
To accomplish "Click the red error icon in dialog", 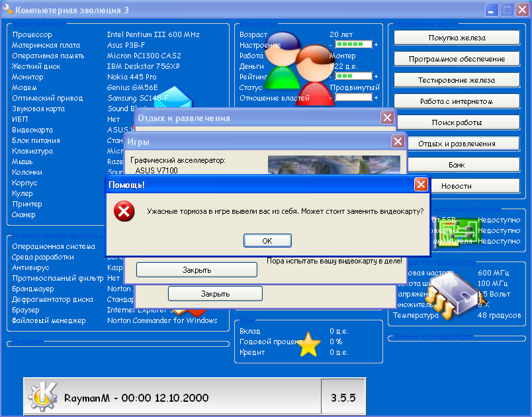I will (124, 211).
